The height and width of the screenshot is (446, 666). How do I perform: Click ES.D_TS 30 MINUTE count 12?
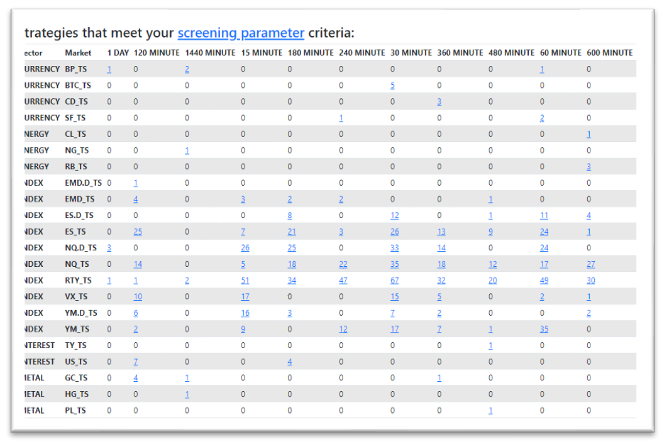click(x=395, y=215)
